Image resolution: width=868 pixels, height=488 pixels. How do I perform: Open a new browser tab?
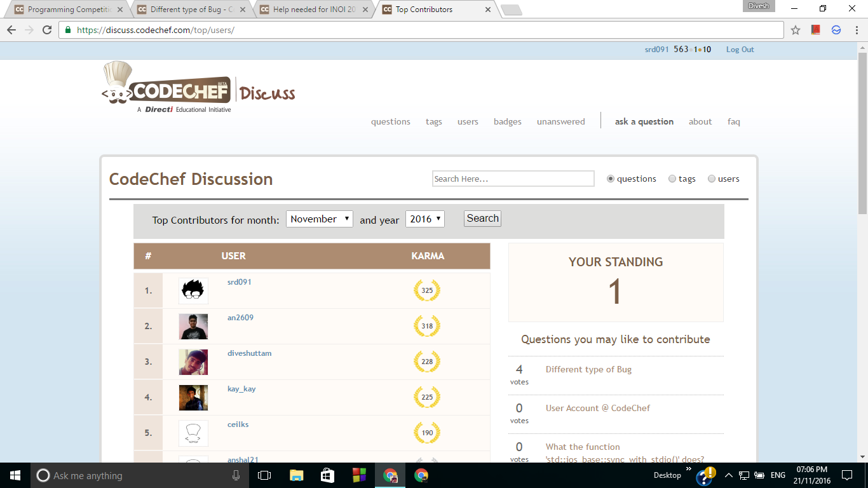pyautogui.click(x=511, y=10)
